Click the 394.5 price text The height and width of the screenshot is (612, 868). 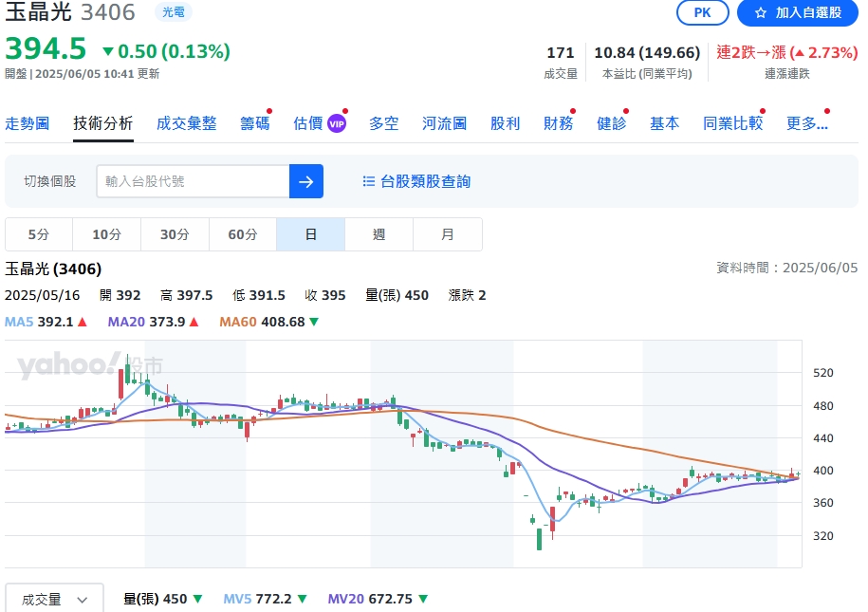click(x=46, y=48)
